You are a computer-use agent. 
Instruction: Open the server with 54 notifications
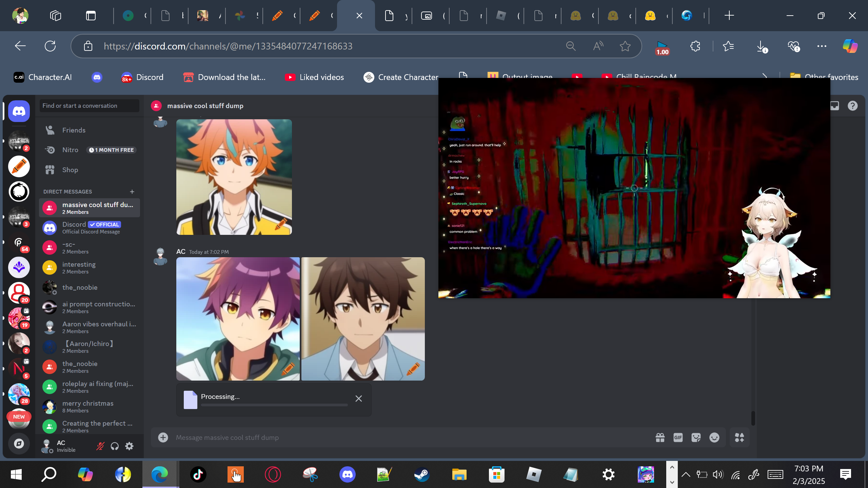[19, 242]
